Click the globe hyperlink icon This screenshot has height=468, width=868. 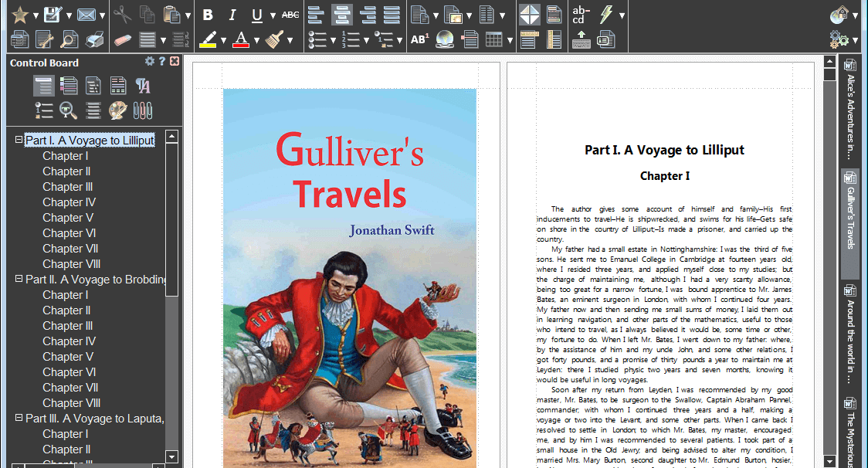445,39
